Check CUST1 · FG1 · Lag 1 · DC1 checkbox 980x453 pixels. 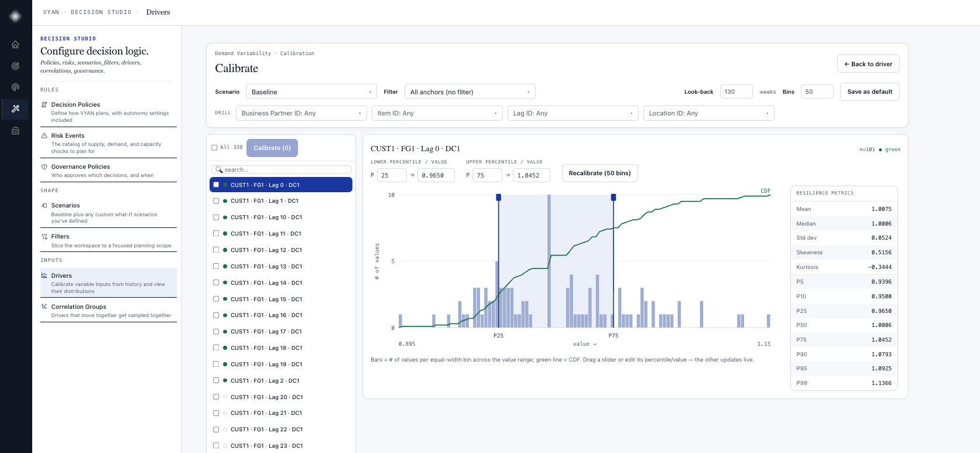tap(216, 201)
